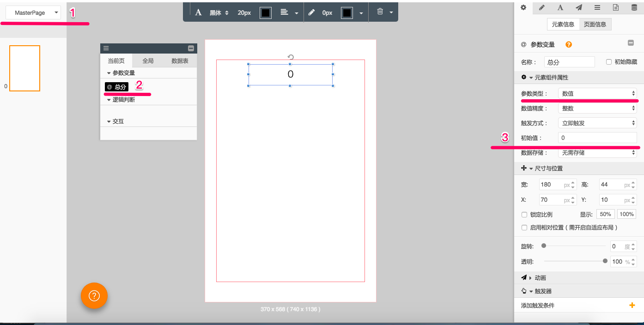Click the 100% display button

pyautogui.click(x=626, y=214)
